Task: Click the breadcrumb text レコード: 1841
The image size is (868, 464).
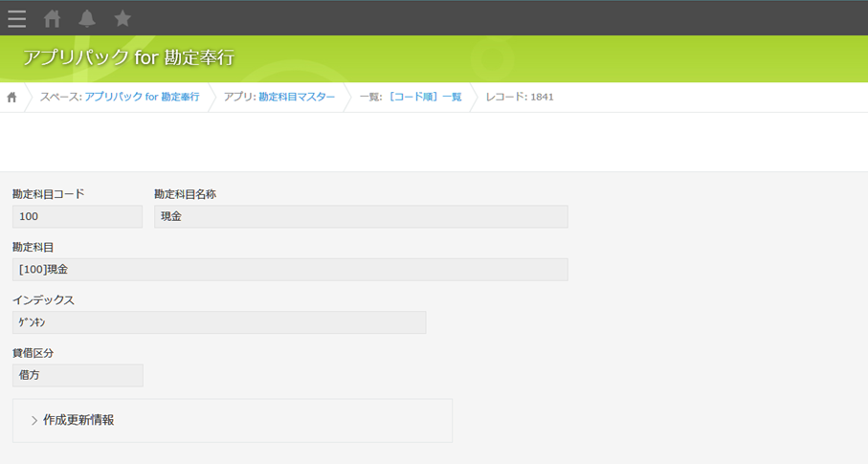Action: pos(520,97)
